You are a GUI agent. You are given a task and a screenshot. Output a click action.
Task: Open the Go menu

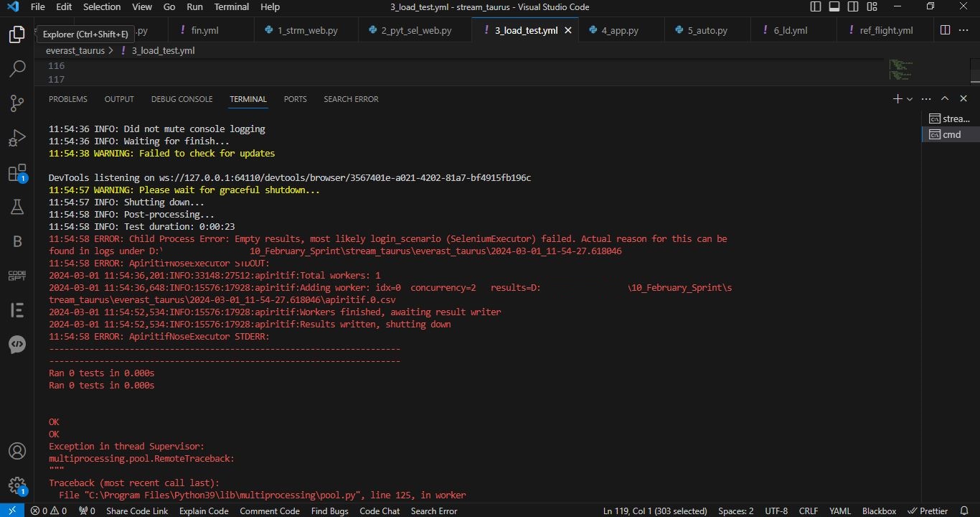pos(169,6)
